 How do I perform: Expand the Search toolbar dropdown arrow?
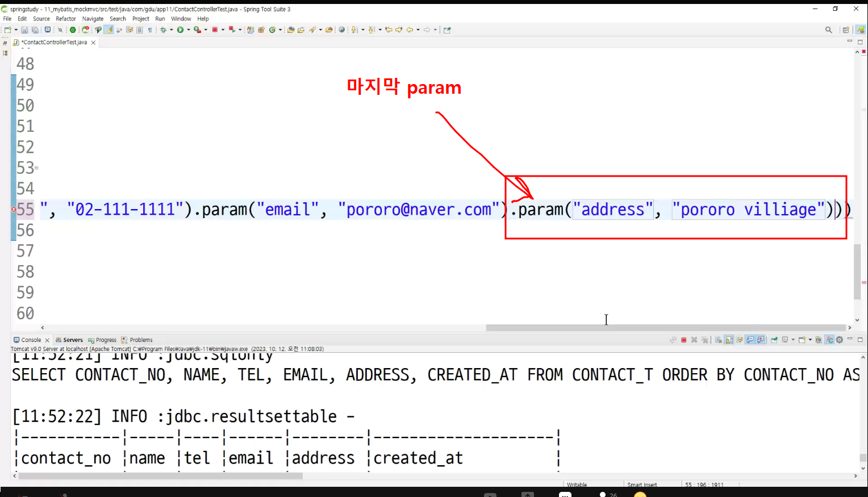[320, 30]
